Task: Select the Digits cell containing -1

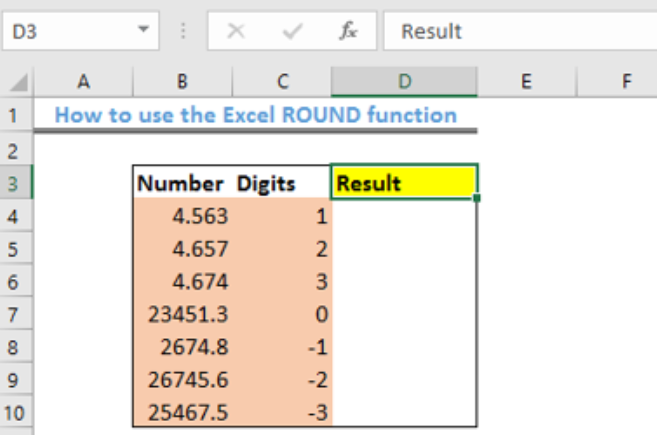Action: pyautogui.click(x=282, y=347)
